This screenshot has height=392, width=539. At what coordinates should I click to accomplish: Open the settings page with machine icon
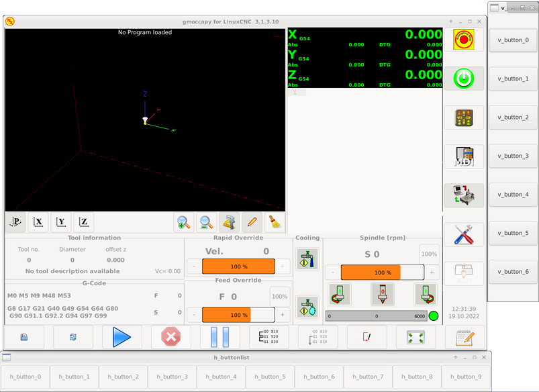[x=464, y=195]
